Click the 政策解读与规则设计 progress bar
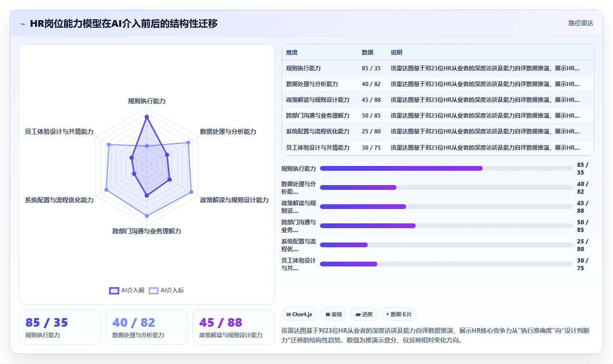Image resolution: width=613 pixels, height=364 pixels. click(446, 207)
